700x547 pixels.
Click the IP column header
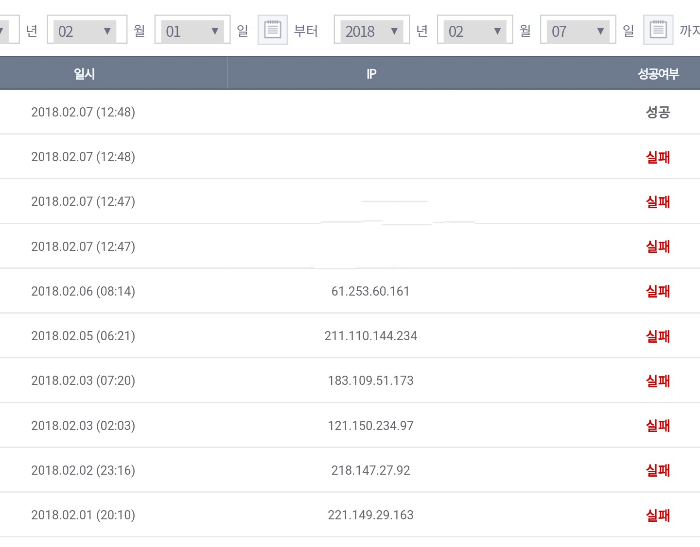click(x=371, y=74)
